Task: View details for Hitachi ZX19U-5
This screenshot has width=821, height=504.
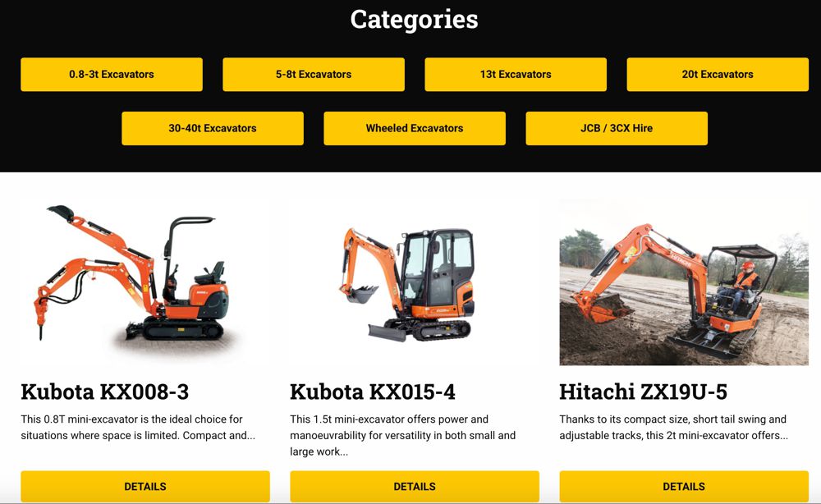Action: coord(684,486)
